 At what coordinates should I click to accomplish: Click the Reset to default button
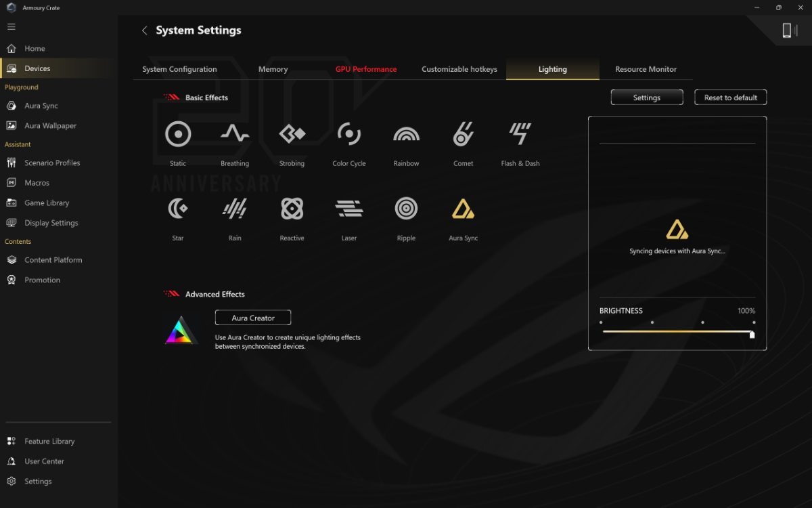tap(731, 98)
